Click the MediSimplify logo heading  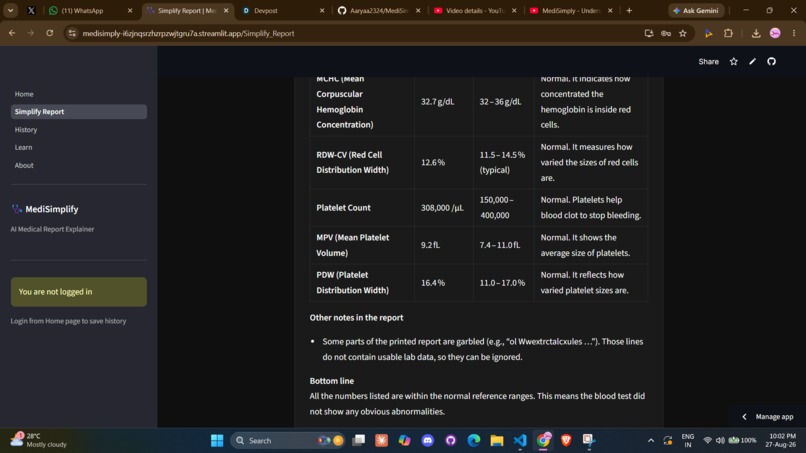(x=45, y=209)
